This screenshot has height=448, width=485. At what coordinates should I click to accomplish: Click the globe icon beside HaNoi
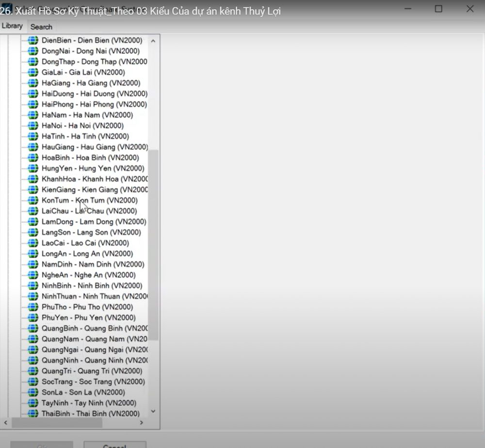(33, 126)
